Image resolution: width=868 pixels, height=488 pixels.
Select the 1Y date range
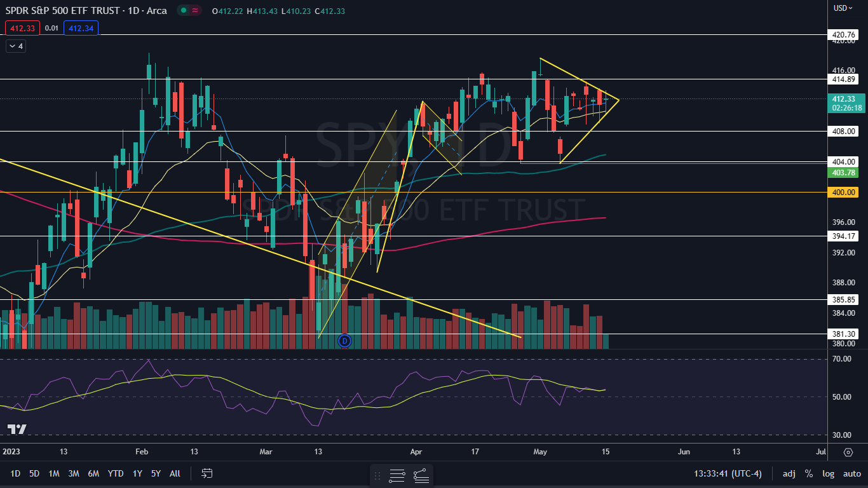pos(137,473)
